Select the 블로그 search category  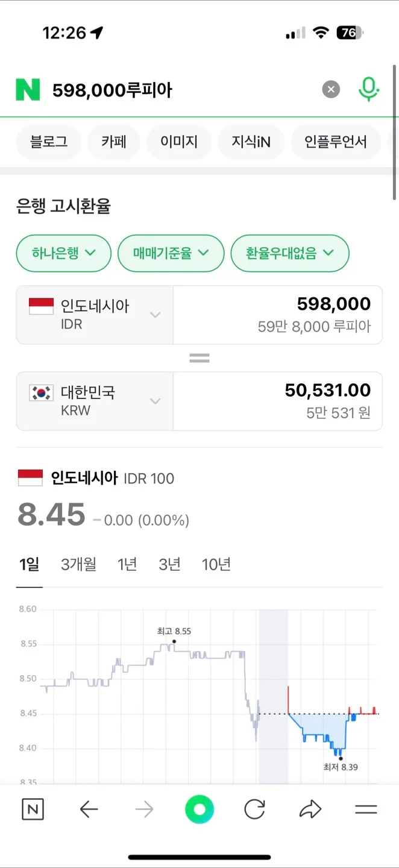point(49,142)
